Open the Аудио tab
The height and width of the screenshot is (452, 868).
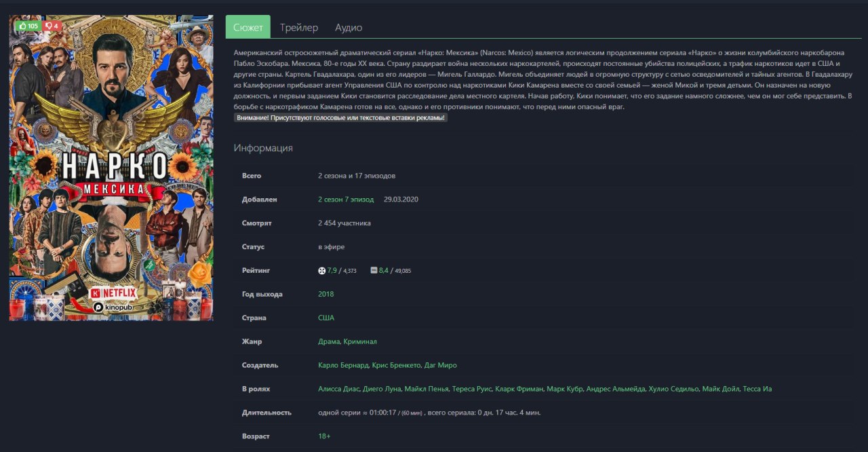[349, 27]
